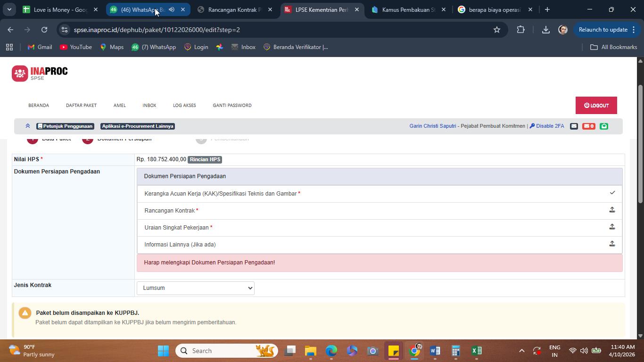
Task: Launch Microsoft Word from taskbar
Action: (435, 351)
